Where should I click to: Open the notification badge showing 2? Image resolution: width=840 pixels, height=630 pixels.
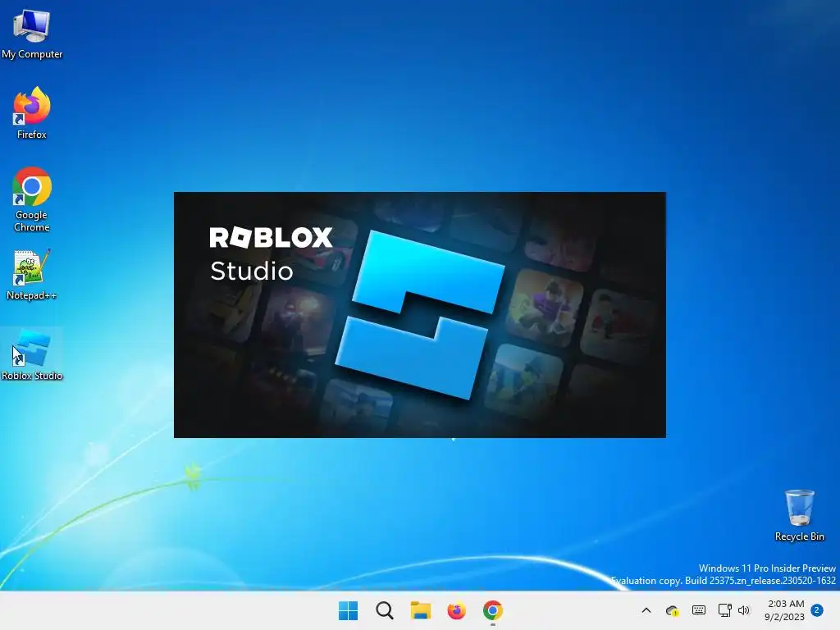[x=817, y=609]
